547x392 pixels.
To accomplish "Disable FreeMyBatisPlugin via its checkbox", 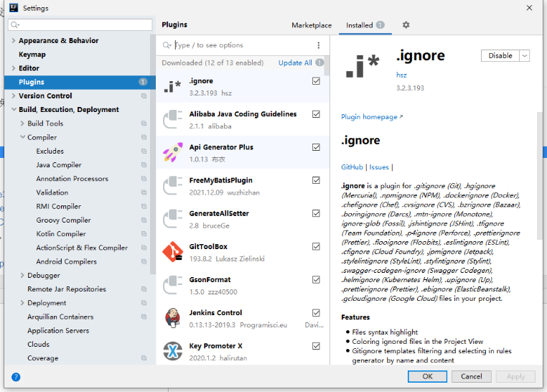I will [x=316, y=180].
